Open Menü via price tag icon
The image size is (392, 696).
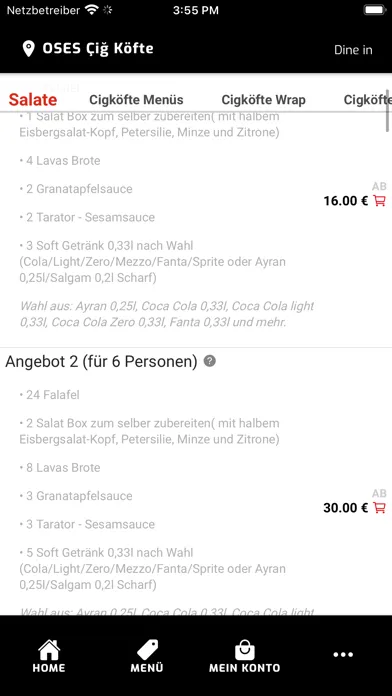pyautogui.click(x=147, y=656)
